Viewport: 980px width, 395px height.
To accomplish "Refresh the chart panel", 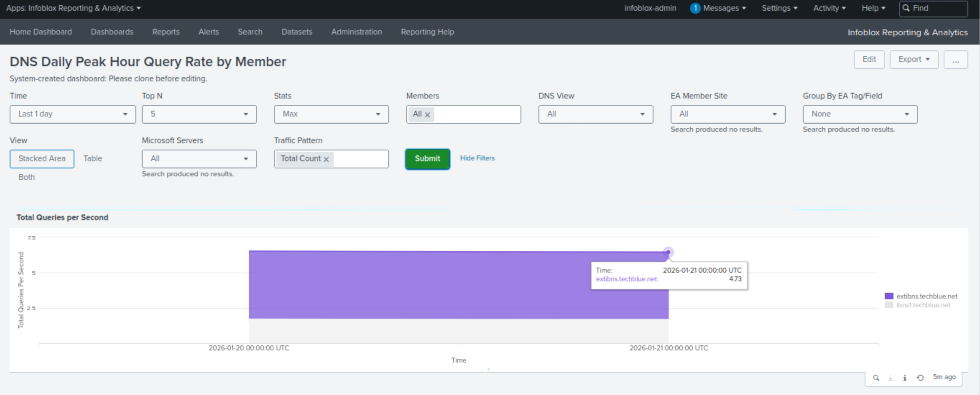I will click(x=920, y=377).
